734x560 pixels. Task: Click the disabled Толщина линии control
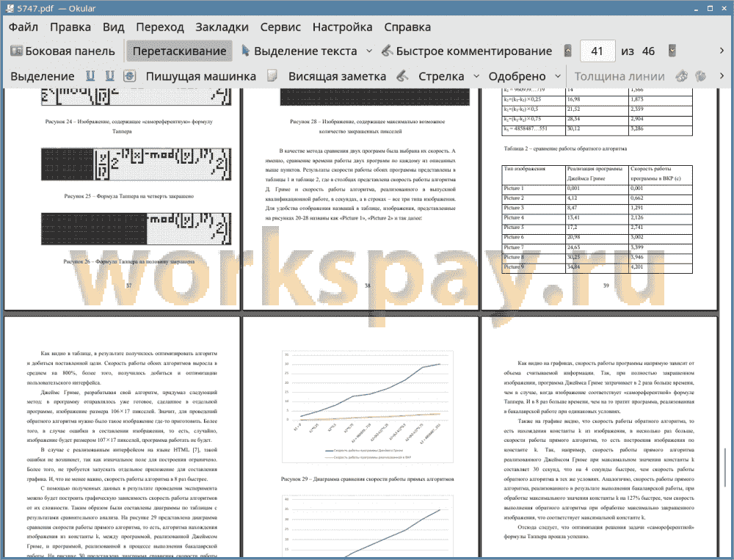[x=619, y=76]
